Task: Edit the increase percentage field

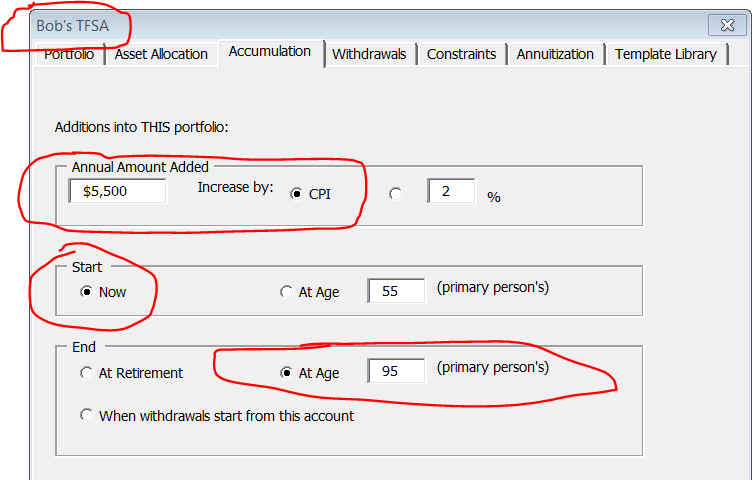Action: click(x=450, y=192)
